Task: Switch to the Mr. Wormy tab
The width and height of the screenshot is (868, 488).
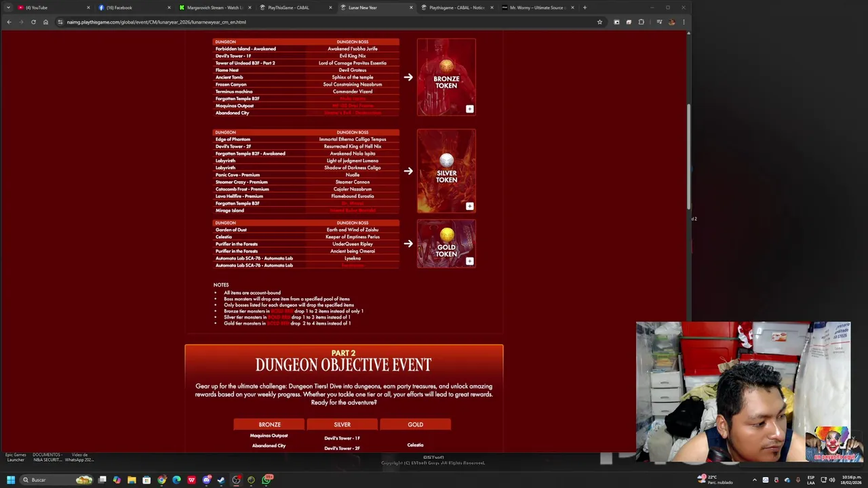Action: [x=538, y=7]
